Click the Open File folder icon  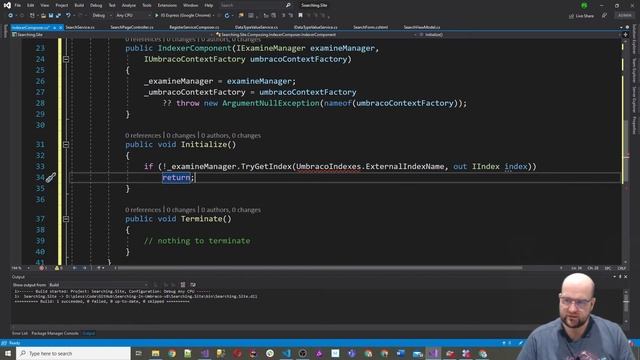pyautogui.click(x=43, y=16)
